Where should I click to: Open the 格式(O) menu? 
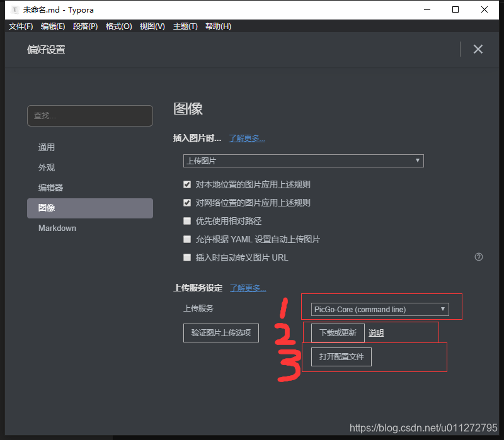(x=118, y=26)
